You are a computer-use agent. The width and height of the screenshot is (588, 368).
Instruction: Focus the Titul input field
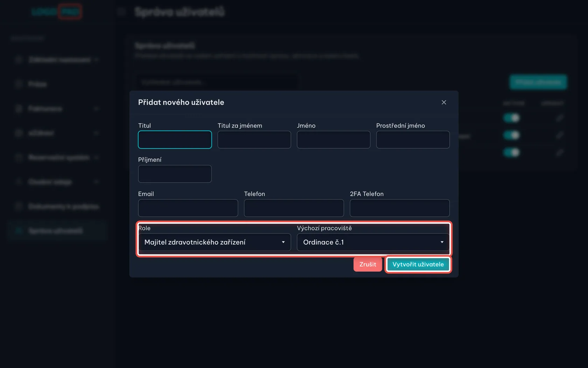(x=175, y=139)
